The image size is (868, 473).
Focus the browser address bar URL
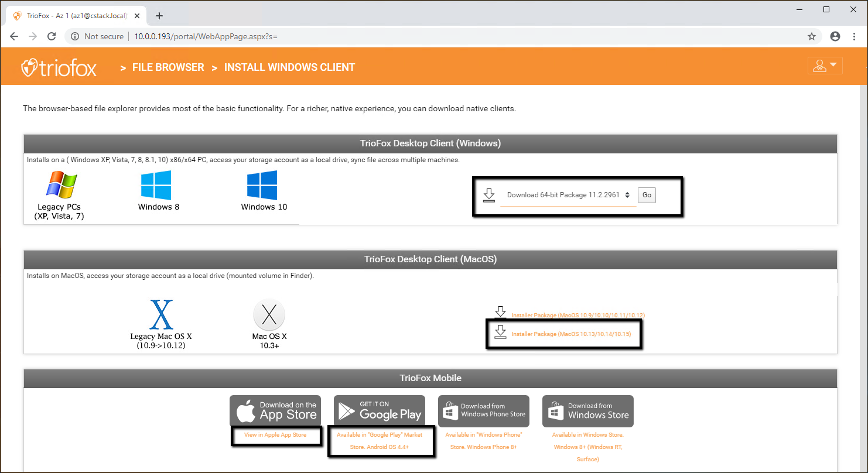[x=206, y=36]
